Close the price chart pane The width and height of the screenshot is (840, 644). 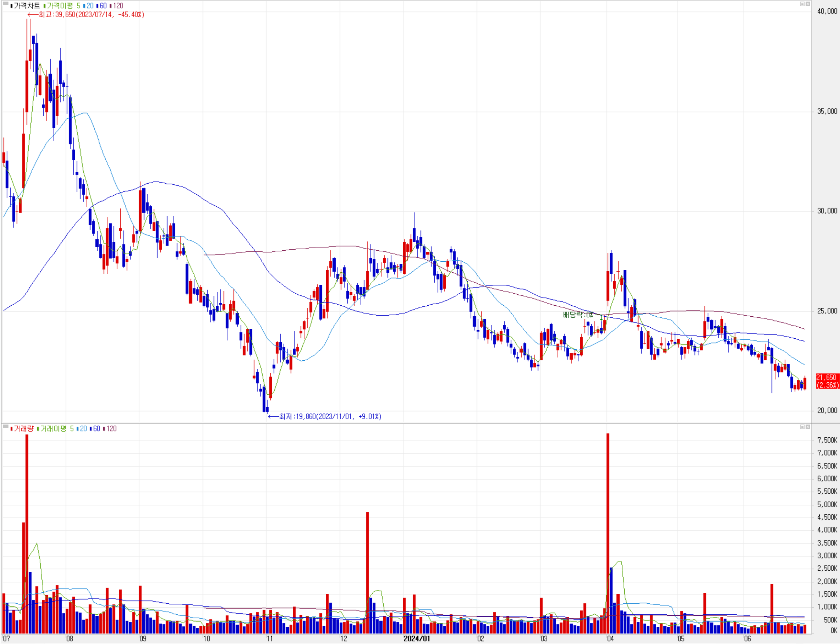[807, 4]
